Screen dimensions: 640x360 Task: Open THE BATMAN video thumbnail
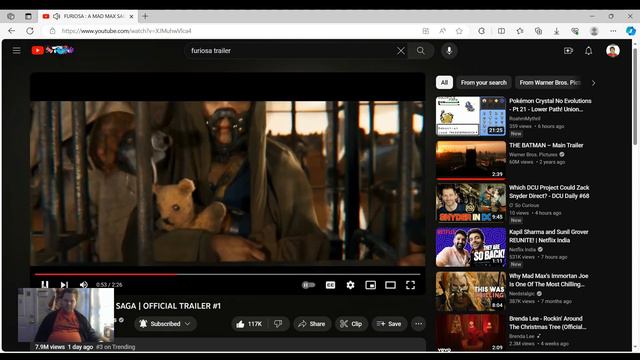471,160
